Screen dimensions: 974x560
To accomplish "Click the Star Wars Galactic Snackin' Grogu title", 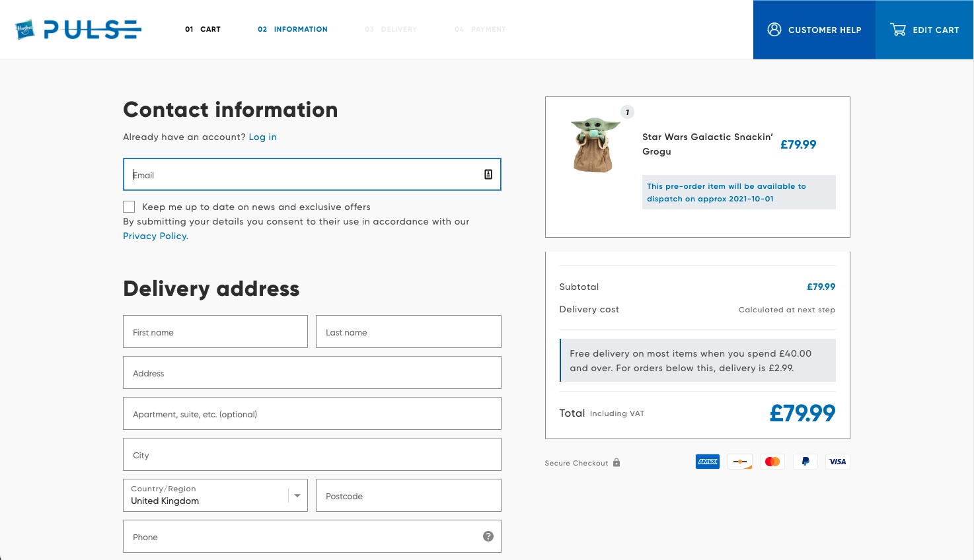I will (707, 144).
